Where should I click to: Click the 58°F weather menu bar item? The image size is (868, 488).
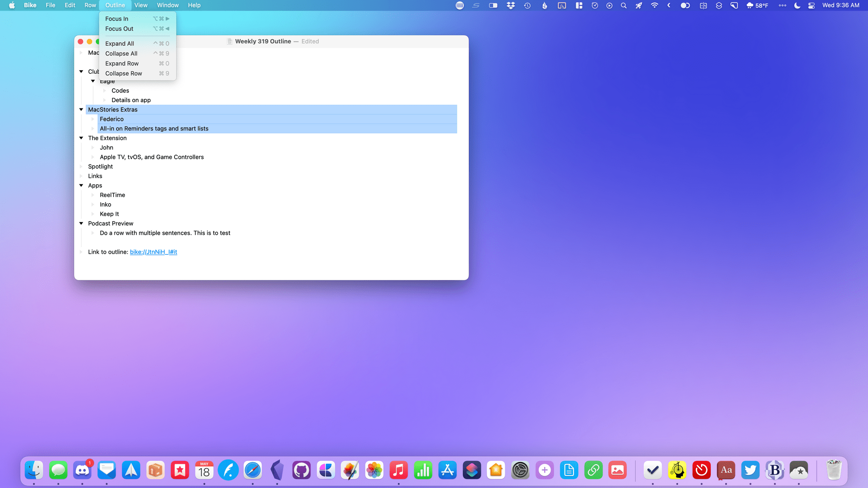coord(757,6)
